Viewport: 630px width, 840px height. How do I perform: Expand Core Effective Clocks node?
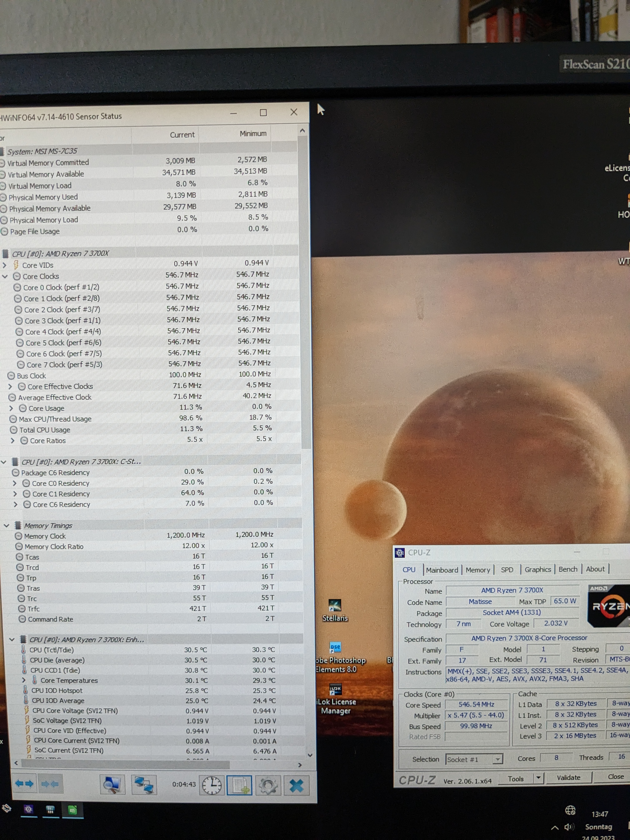[x=10, y=387]
